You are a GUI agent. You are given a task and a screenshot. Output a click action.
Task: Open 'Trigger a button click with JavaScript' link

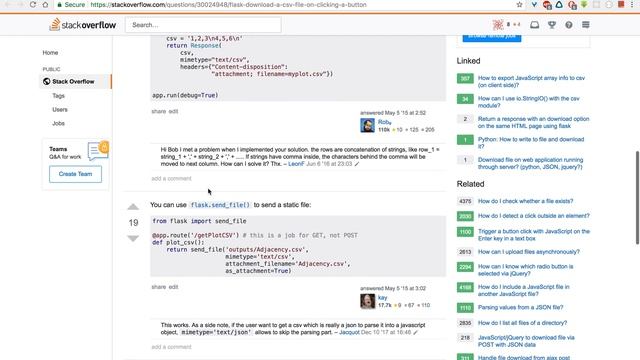point(533,235)
